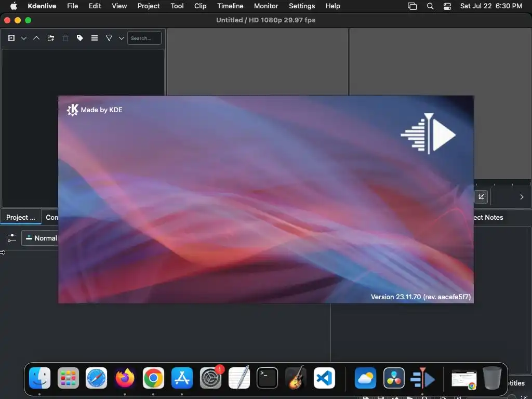The height and width of the screenshot is (399, 532).
Task: Open Terminal from the dock
Action: (x=268, y=378)
